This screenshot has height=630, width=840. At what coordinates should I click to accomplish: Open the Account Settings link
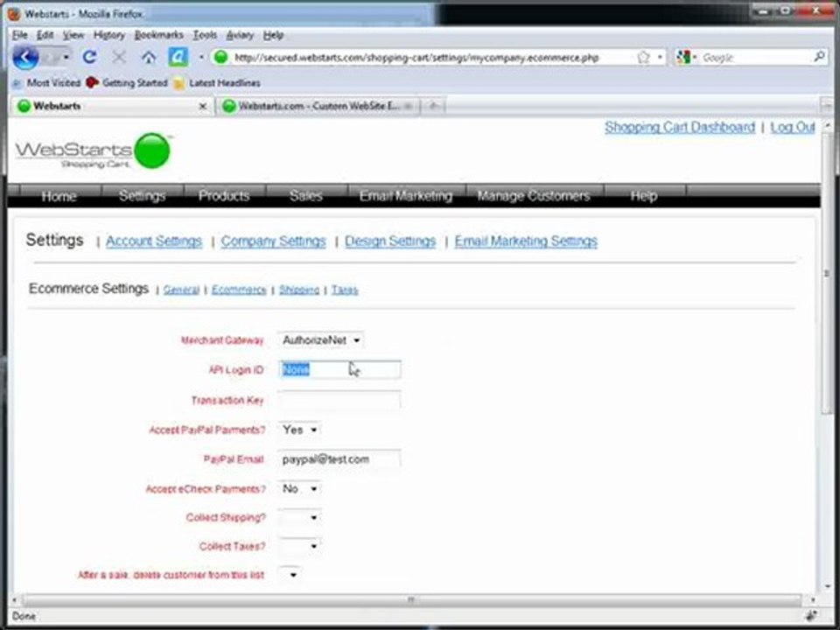click(x=154, y=241)
